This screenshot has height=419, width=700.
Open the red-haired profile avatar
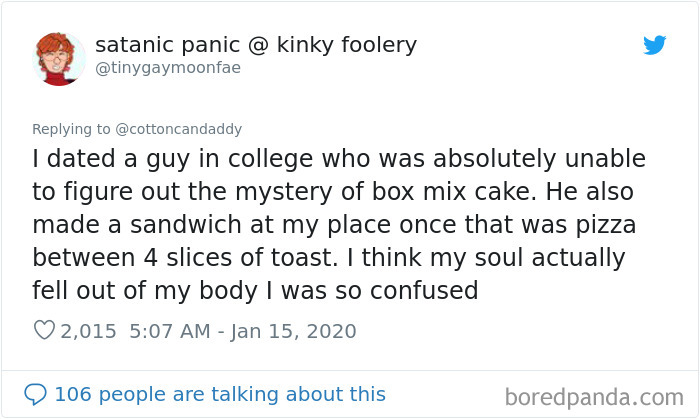[x=59, y=57]
